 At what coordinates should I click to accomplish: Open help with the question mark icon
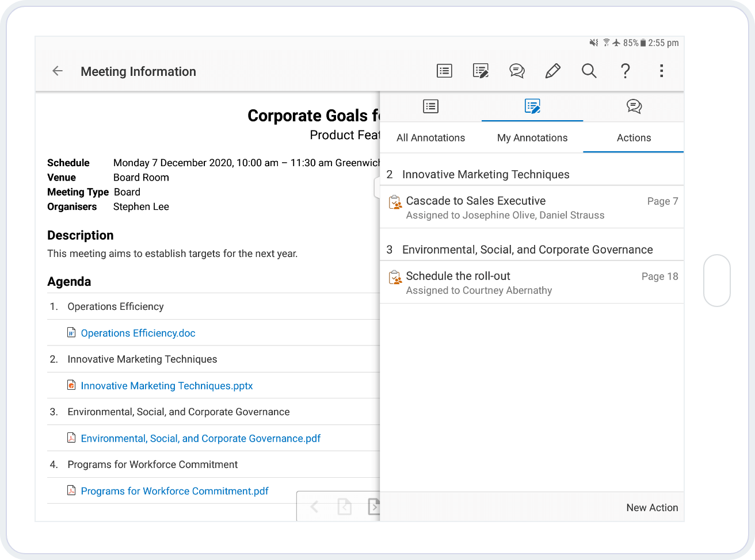coord(625,71)
